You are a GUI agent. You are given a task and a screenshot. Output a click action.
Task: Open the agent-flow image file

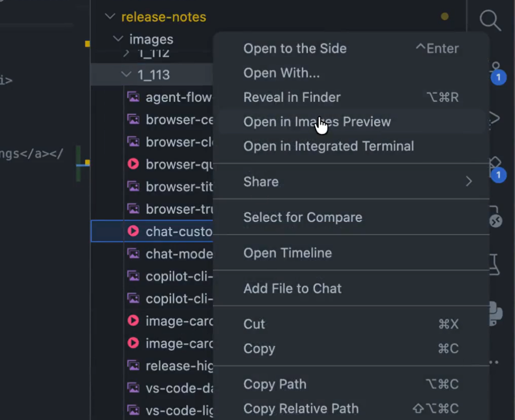pyautogui.click(x=178, y=97)
